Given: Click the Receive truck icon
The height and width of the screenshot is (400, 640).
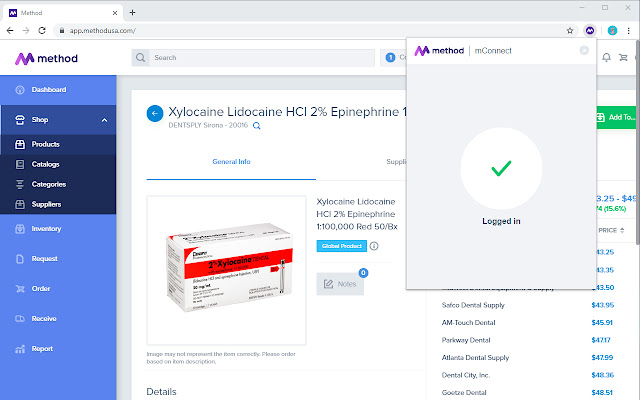Looking at the screenshot, I should 20,319.
